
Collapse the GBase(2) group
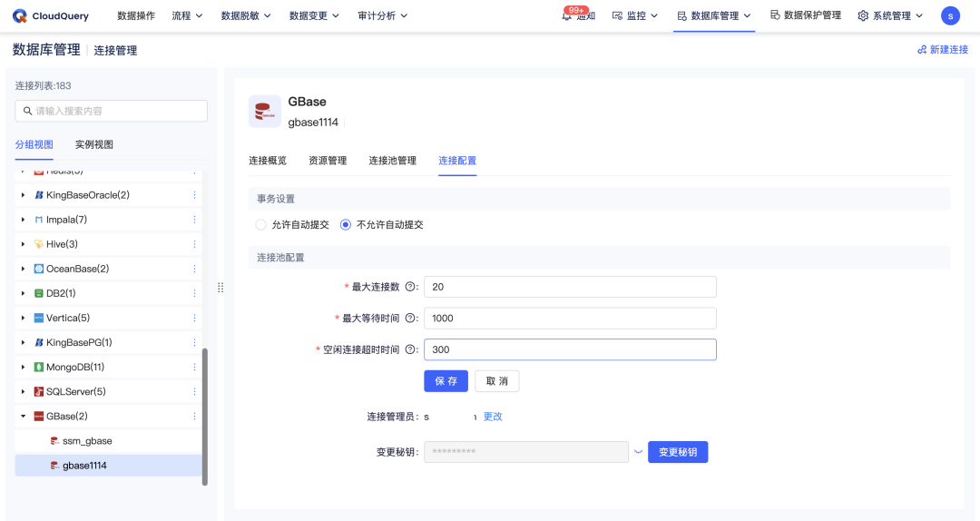coord(23,416)
